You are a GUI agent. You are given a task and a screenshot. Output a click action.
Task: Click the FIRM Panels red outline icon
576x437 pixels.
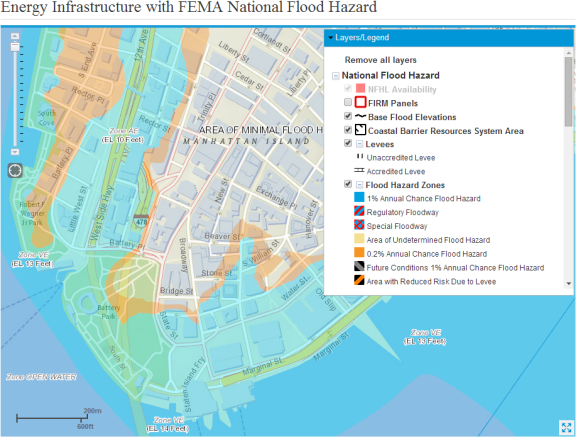click(360, 102)
